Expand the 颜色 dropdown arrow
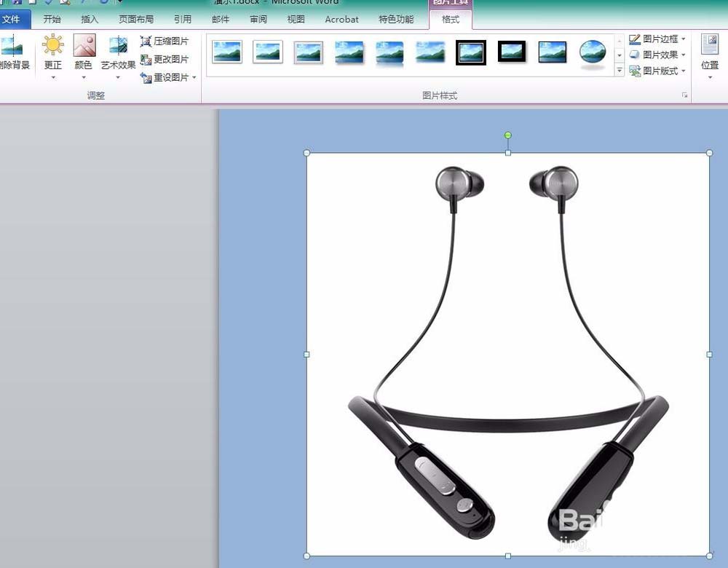Screen dimensions: 728x568 tap(84, 78)
